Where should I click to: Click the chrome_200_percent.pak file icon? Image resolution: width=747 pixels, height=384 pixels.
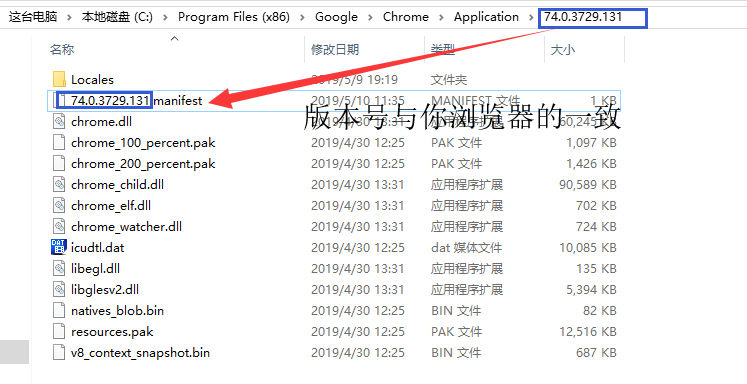coord(59,163)
